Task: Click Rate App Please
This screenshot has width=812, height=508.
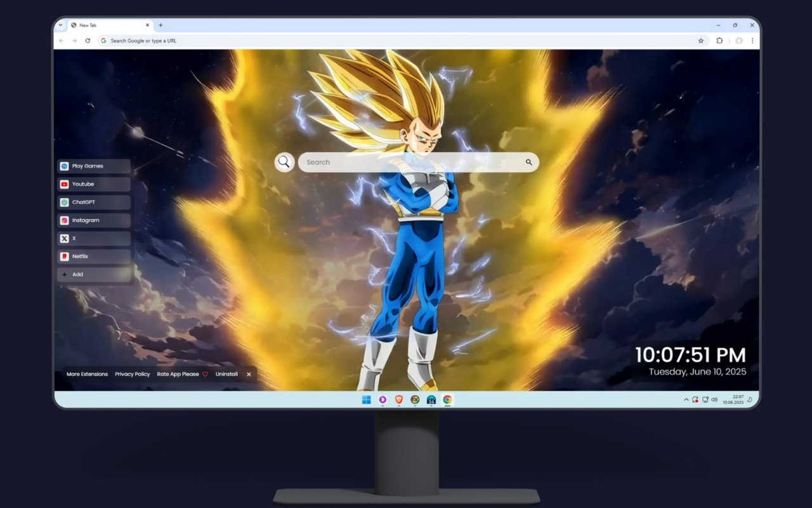Action: [178, 374]
